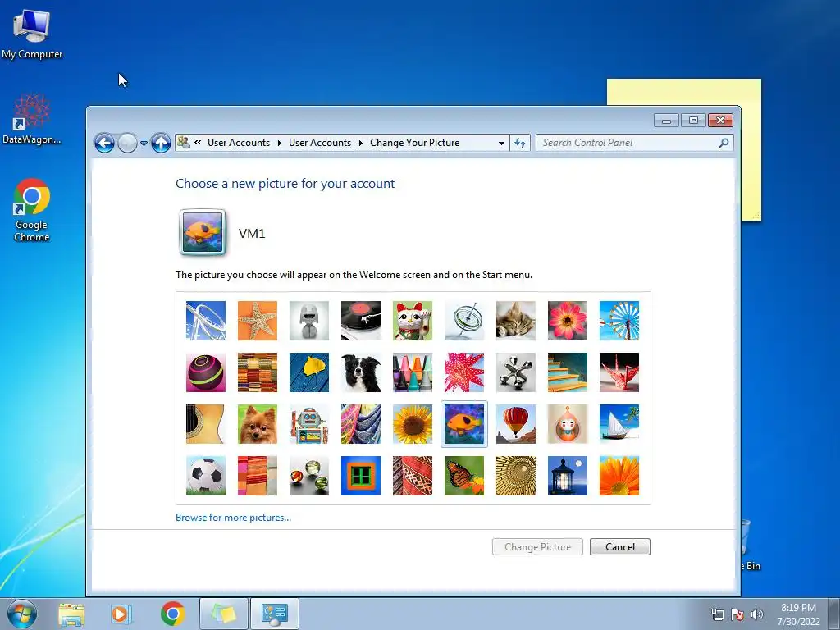Open the recent pages dropdown arrow

(x=144, y=144)
